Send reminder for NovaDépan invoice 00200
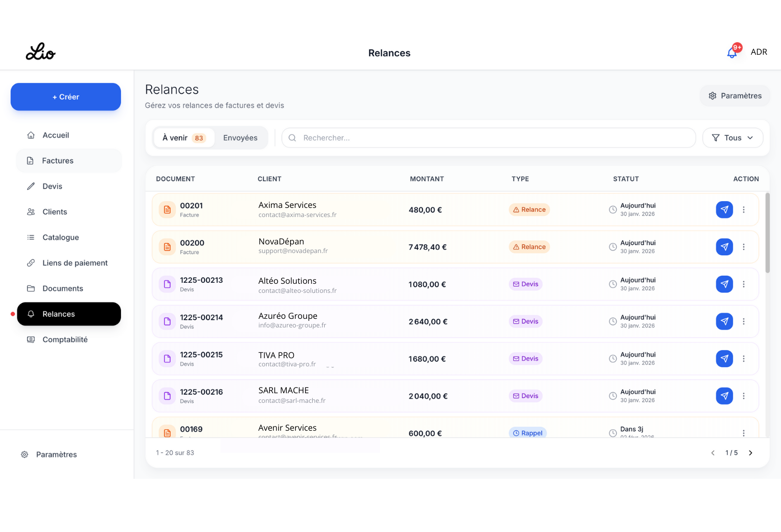This screenshot has width=781, height=532. pyautogui.click(x=724, y=247)
